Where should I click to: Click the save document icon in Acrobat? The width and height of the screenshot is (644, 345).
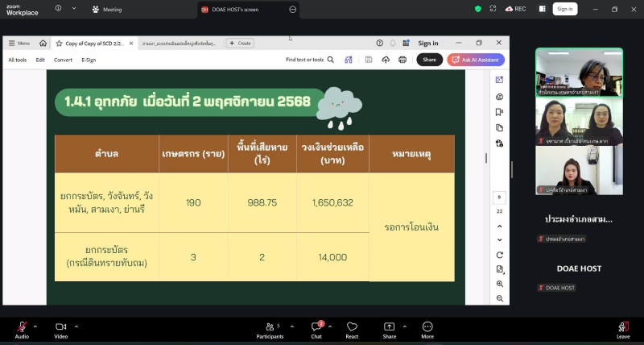click(x=369, y=60)
